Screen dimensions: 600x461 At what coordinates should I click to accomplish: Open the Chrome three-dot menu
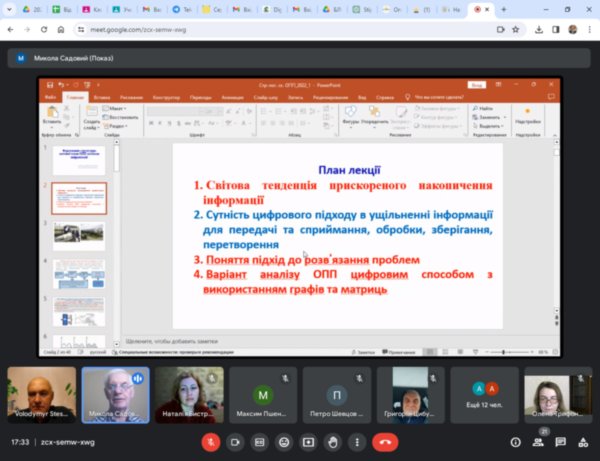[x=590, y=30]
